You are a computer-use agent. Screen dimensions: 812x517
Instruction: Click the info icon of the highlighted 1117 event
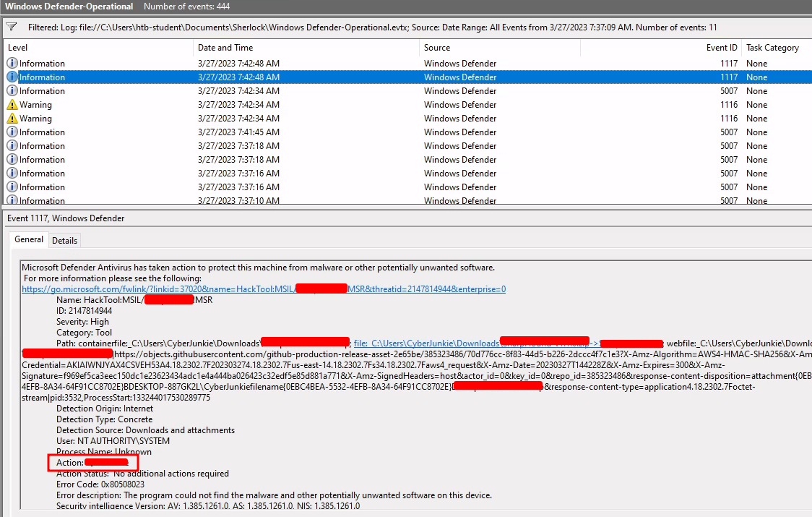point(12,77)
